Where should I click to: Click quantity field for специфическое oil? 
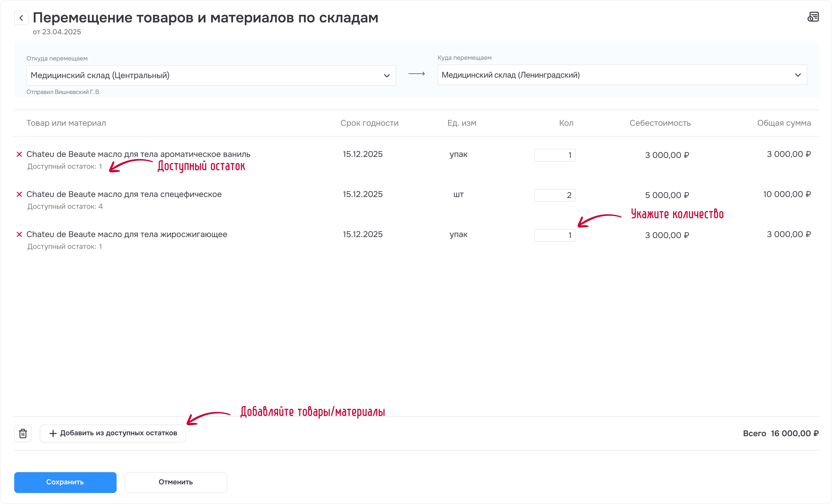click(x=555, y=195)
